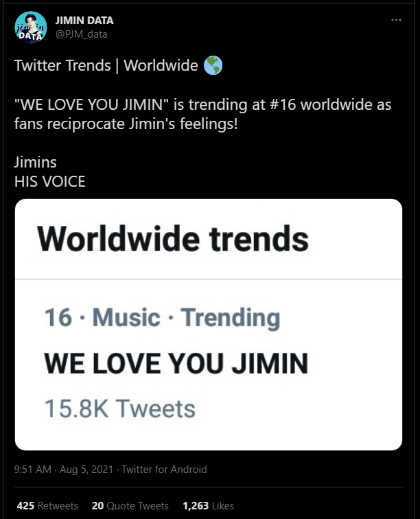Click the globe emoji after Worldwide
The width and height of the screenshot is (420, 519).
(213, 65)
